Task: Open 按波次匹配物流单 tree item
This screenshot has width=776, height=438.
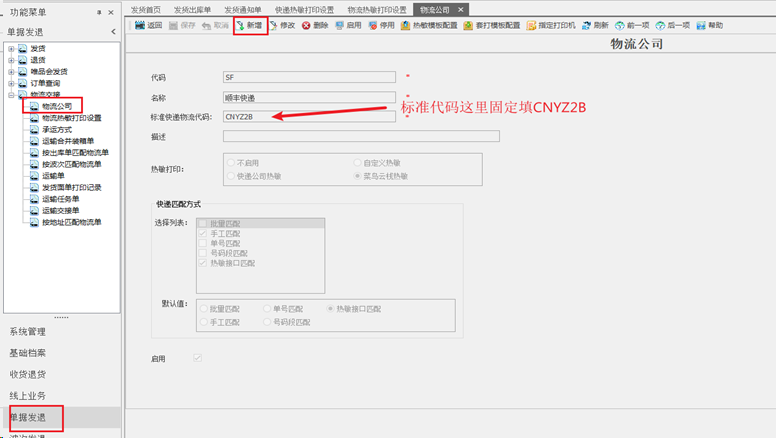Action: click(x=71, y=164)
